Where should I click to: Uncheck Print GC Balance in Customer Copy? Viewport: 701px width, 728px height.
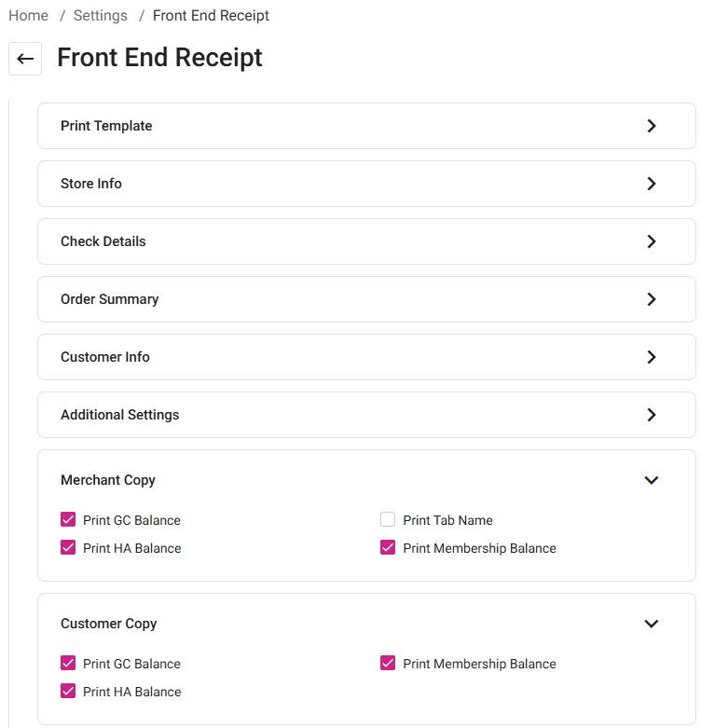68,664
